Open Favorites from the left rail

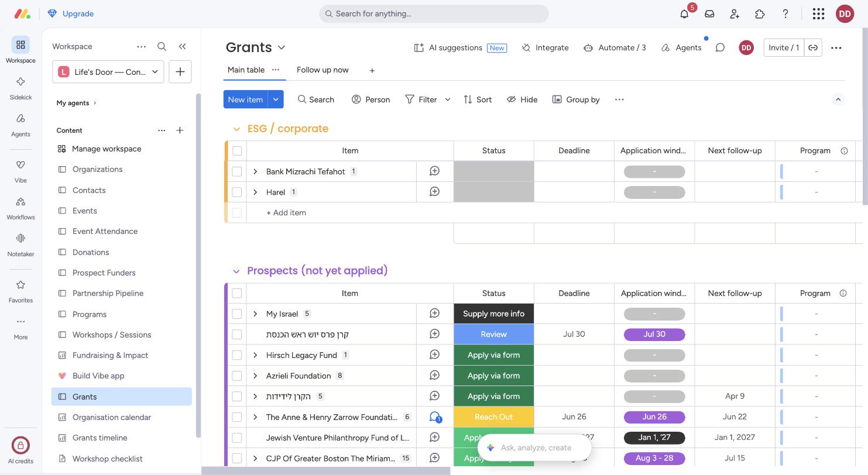pos(20,291)
